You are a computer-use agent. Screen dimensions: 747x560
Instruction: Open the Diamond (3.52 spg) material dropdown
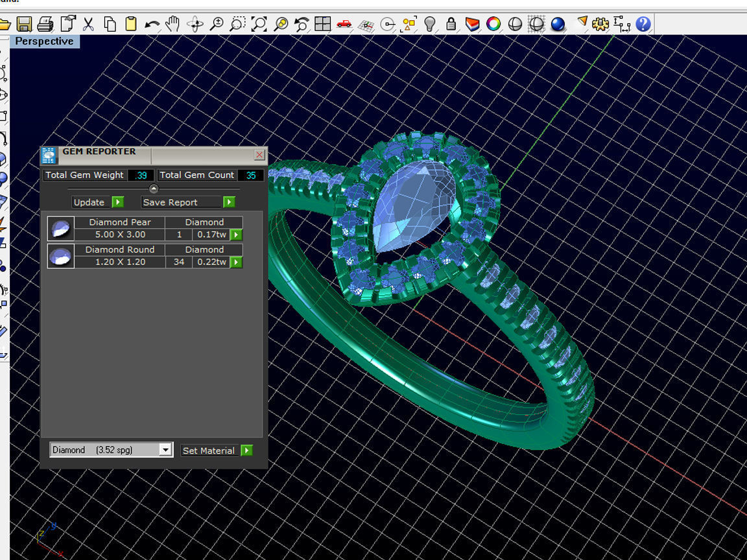click(165, 450)
